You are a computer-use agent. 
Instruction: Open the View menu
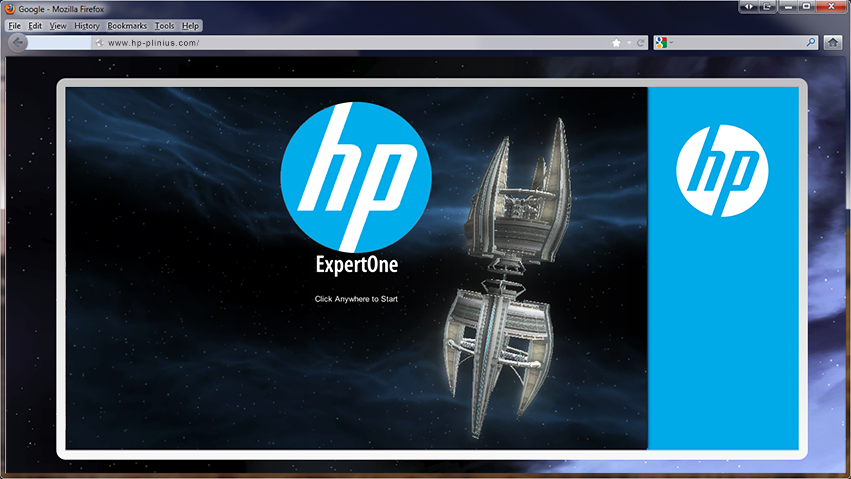tap(58, 25)
